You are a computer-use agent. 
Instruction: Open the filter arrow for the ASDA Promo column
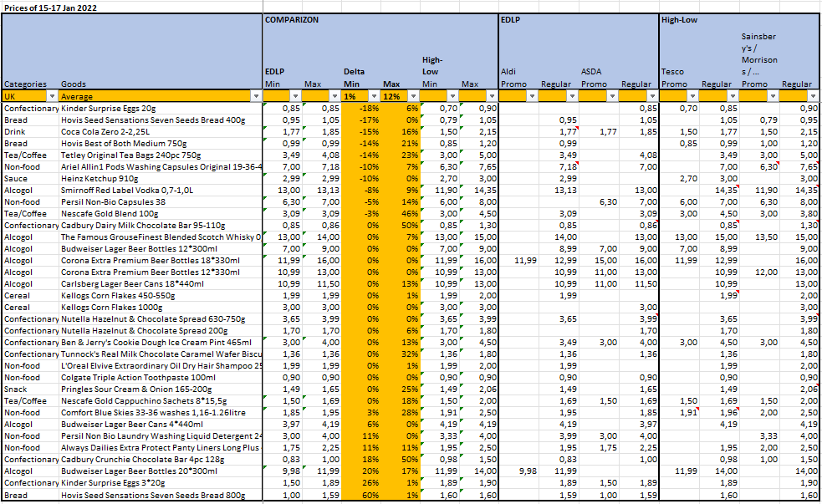click(612, 96)
